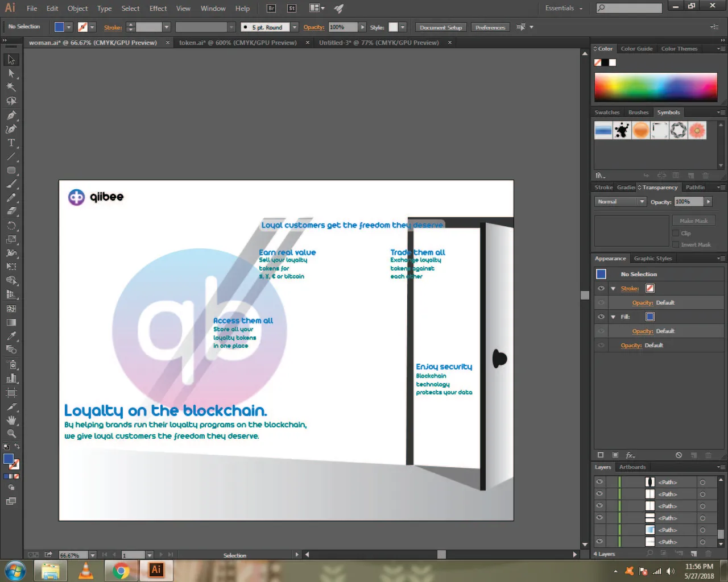
Task: Open the Normal blending mode dropdown
Action: pos(621,202)
